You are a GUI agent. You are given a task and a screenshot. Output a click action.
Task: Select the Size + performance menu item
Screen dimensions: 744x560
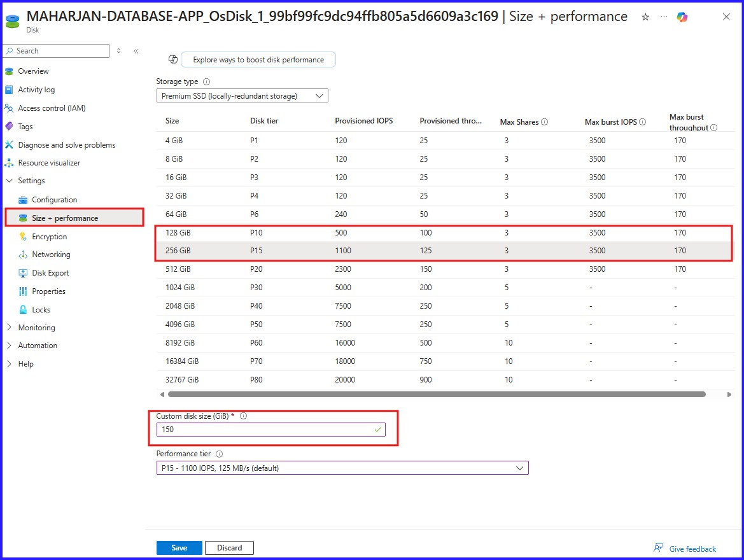tap(65, 217)
